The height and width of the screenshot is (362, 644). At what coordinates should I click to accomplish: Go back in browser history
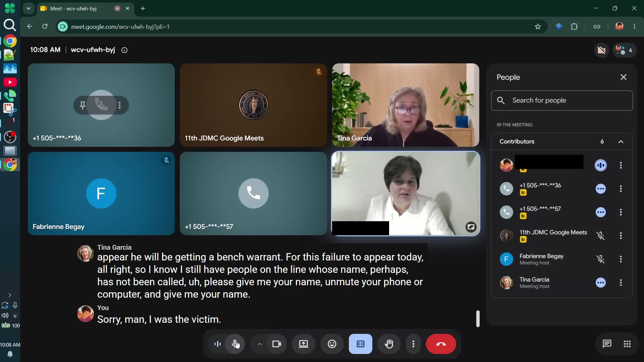30,26
